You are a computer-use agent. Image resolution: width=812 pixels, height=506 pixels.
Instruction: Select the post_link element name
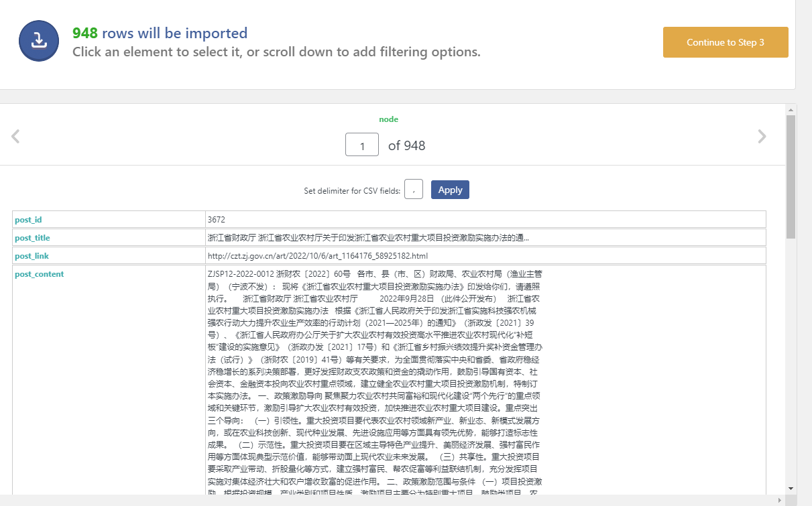(32, 256)
